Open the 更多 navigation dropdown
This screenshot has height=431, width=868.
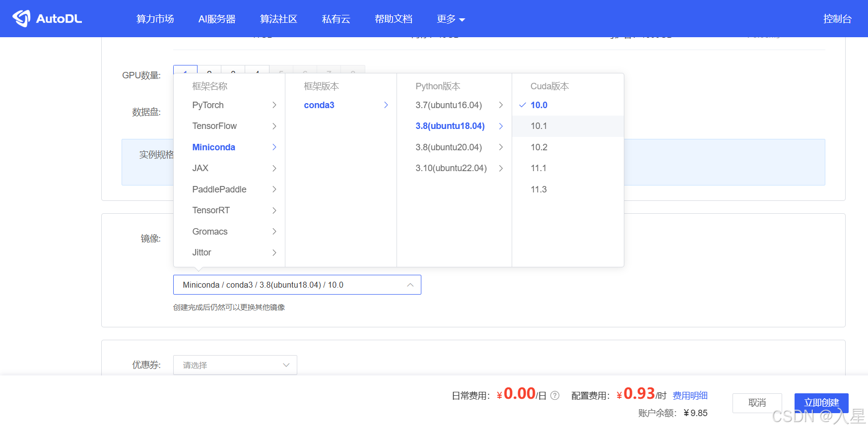[x=451, y=19]
